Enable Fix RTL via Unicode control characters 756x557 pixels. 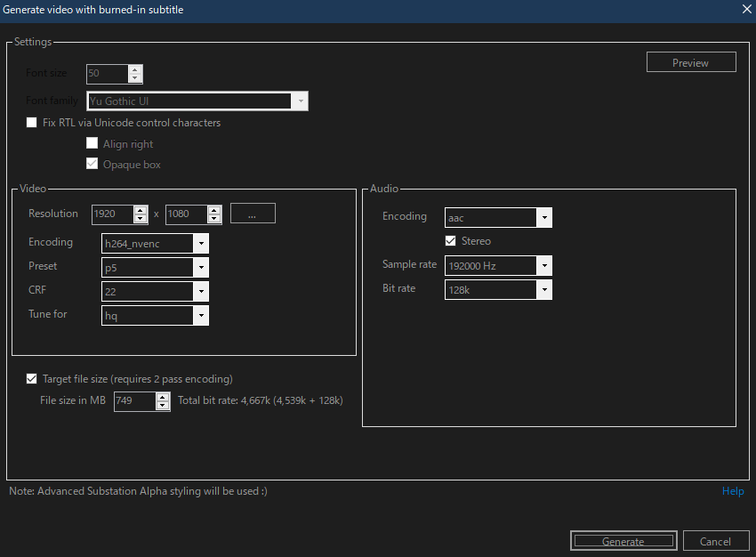click(31, 122)
